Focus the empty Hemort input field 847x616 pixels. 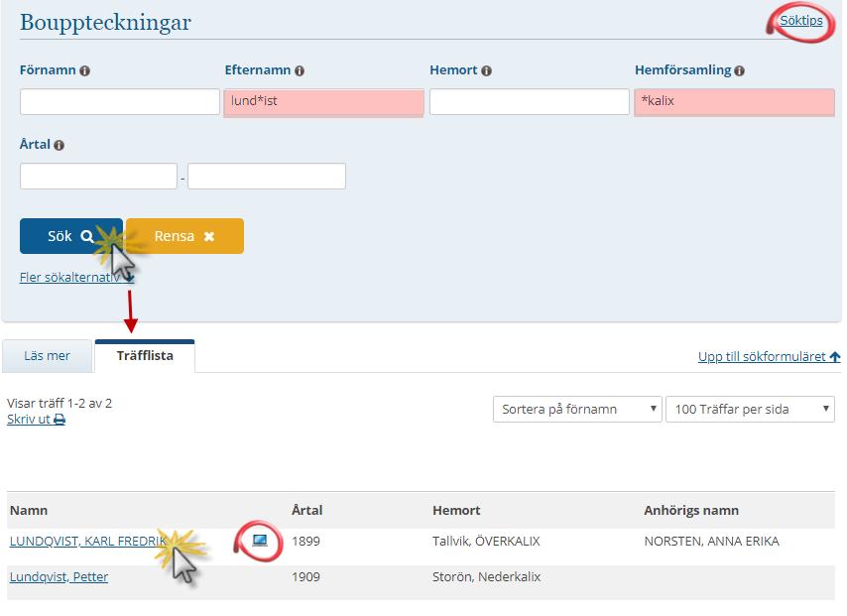point(530,101)
